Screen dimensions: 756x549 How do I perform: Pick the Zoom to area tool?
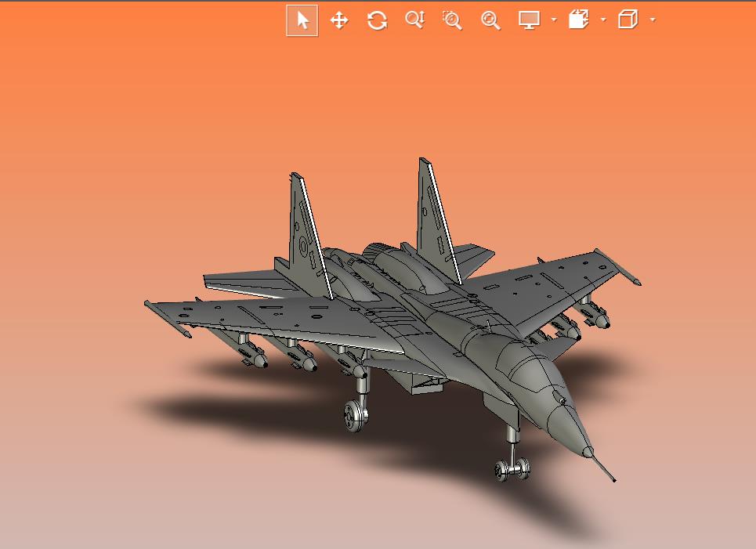click(452, 20)
